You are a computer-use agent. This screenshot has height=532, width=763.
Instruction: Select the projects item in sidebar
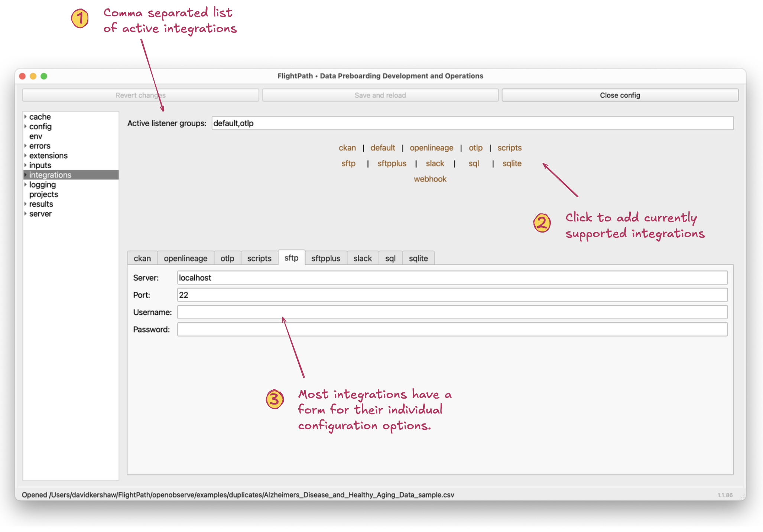(43, 194)
